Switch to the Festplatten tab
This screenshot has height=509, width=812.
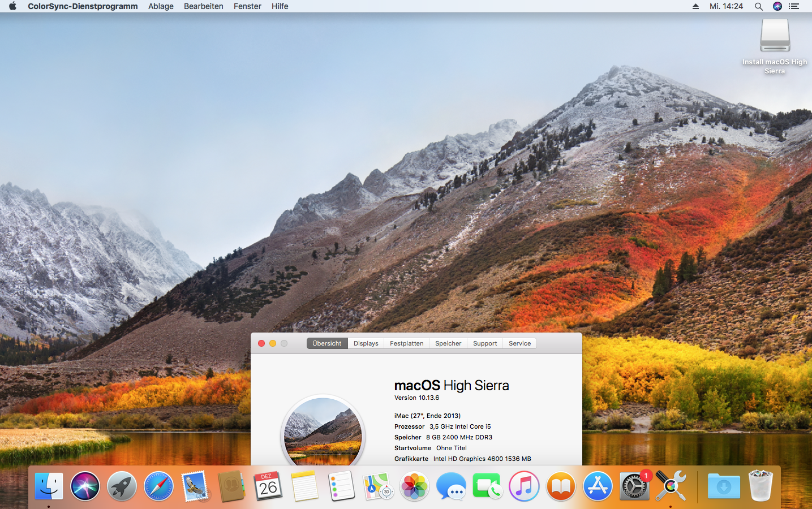point(407,343)
